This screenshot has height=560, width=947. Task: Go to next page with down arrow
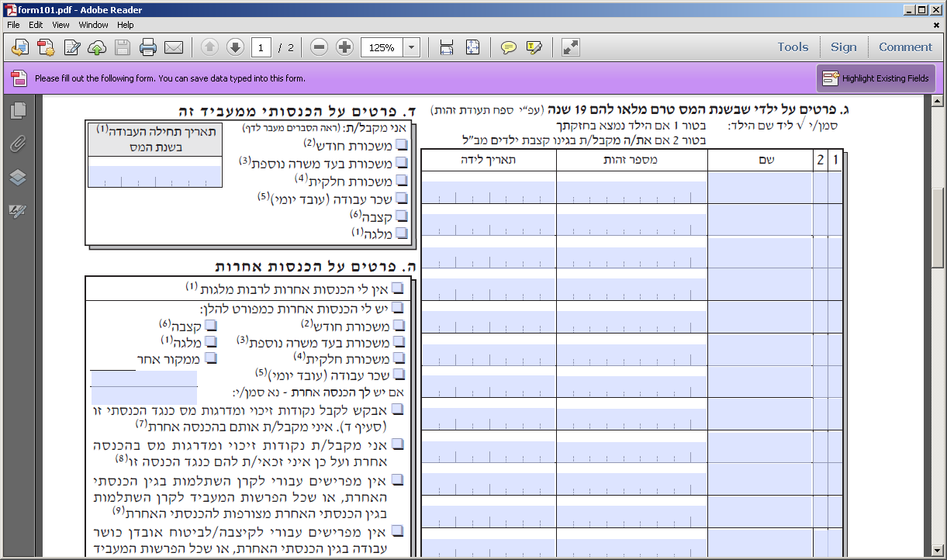click(x=235, y=47)
